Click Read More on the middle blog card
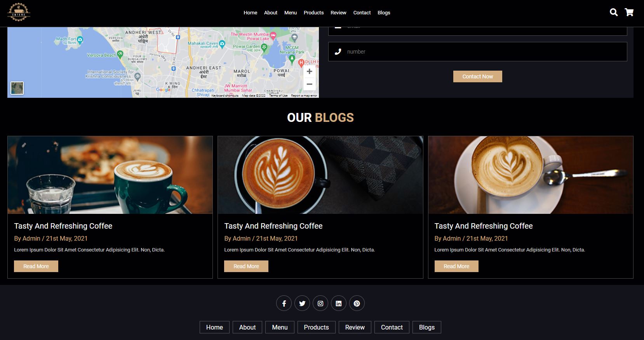Image resolution: width=644 pixels, height=340 pixels. [246, 266]
